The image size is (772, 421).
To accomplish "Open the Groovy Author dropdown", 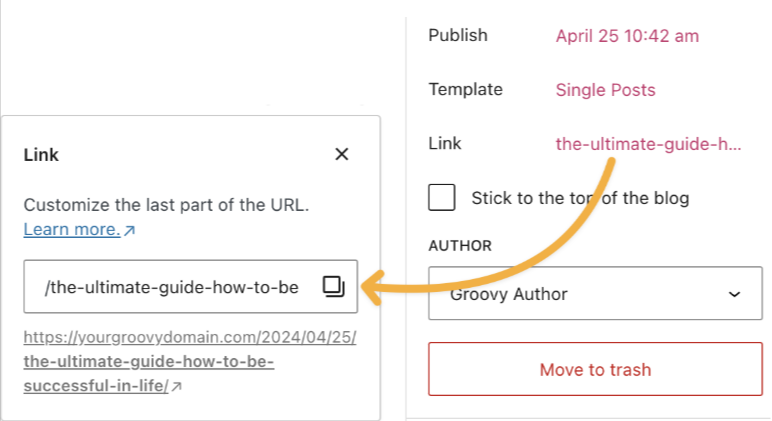I will click(x=595, y=293).
